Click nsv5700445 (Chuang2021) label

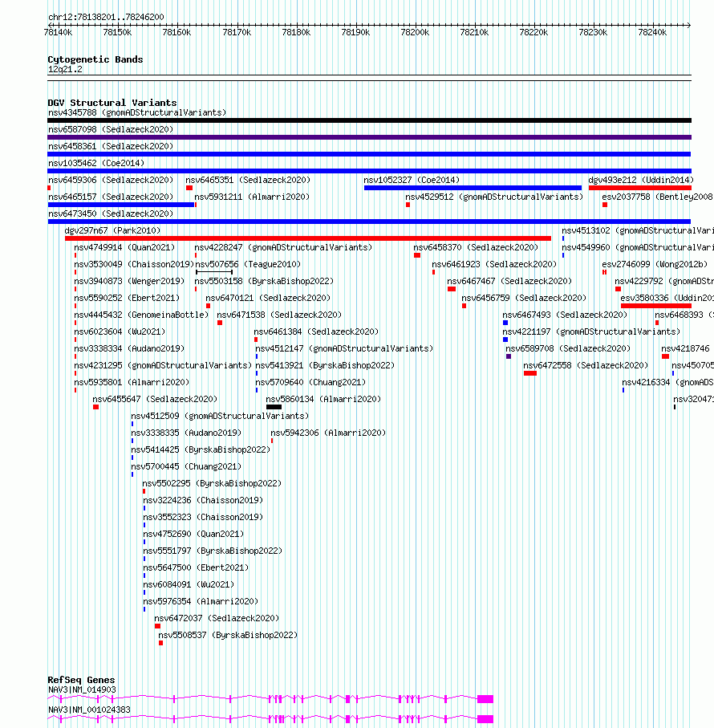(x=186, y=466)
